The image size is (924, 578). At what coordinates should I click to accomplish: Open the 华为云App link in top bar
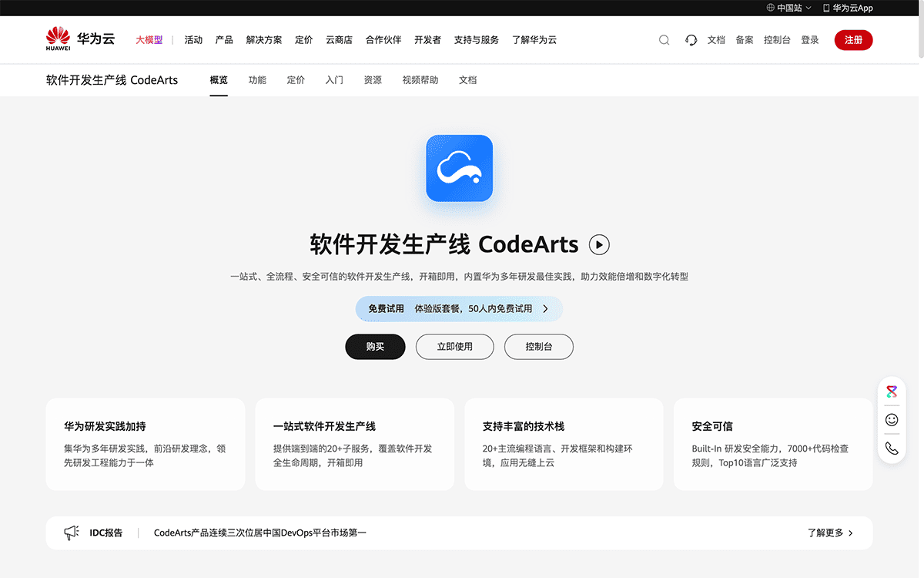tap(847, 8)
